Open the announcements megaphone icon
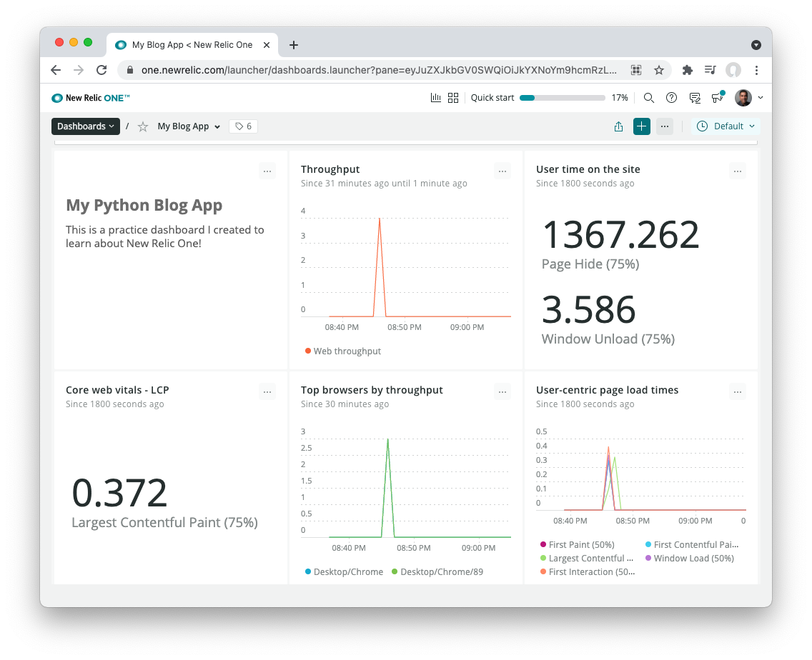The height and width of the screenshot is (660, 812). pyautogui.click(x=717, y=98)
